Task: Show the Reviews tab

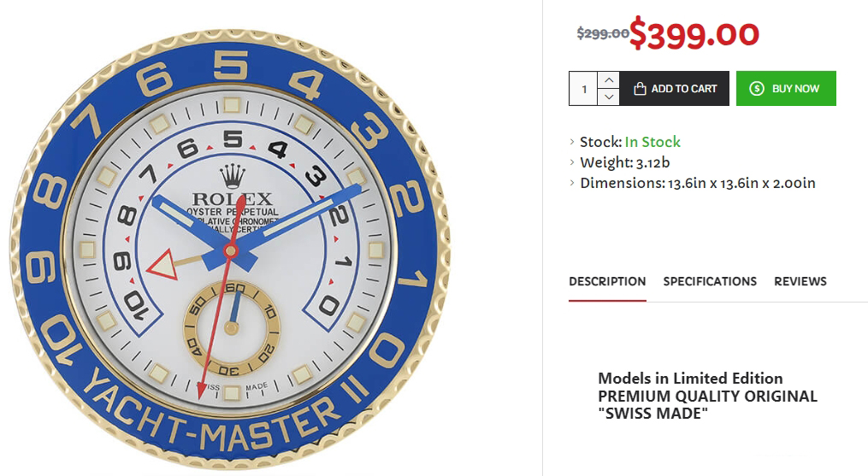Action: pos(800,282)
